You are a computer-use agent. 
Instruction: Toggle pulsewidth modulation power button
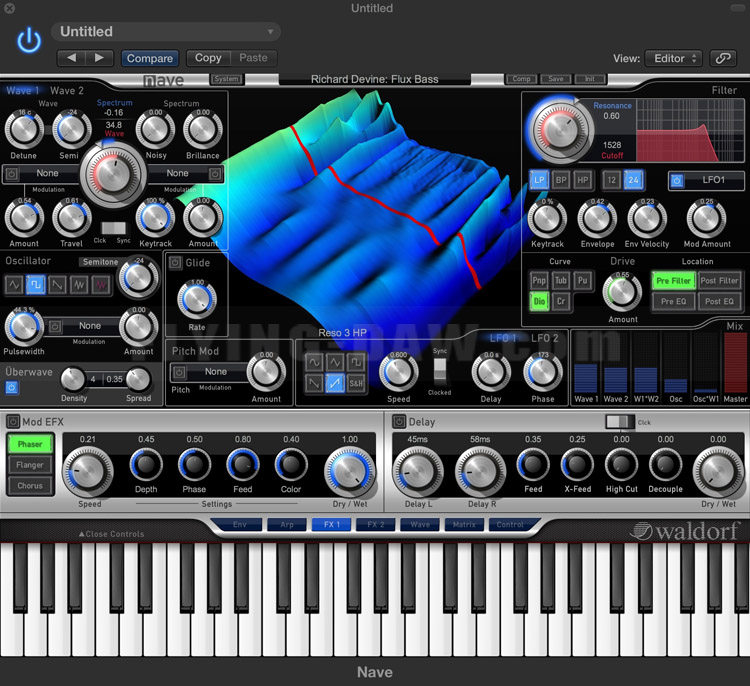[55, 326]
